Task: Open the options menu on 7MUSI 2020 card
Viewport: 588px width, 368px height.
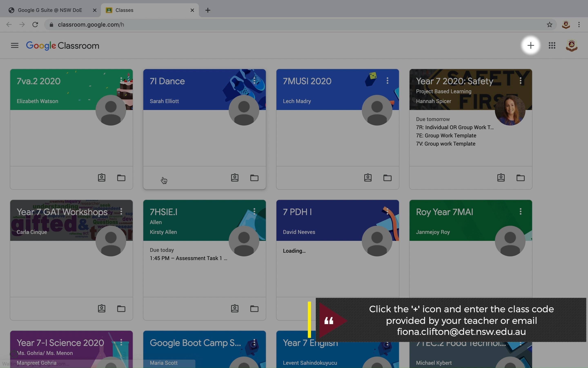Action: point(388,81)
